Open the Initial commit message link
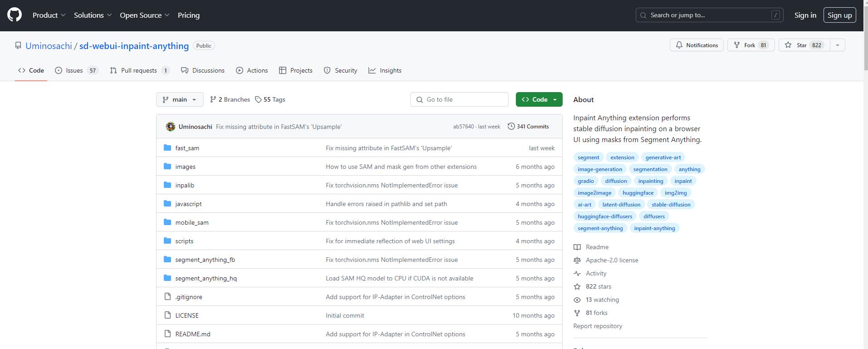The height and width of the screenshot is (349, 868). 345,315
